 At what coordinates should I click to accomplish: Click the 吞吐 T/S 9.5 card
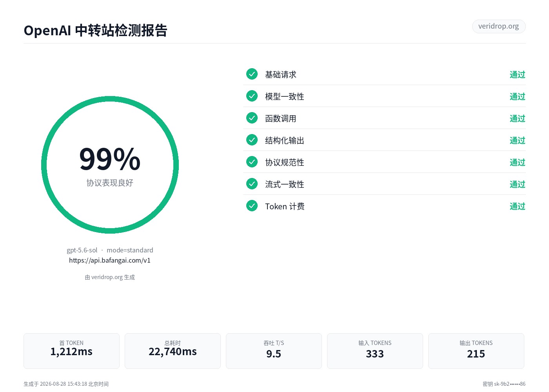(274, 351)
